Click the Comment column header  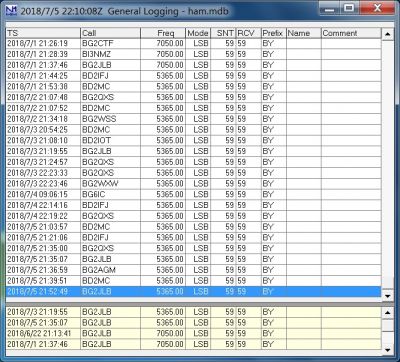coord(351,33)
